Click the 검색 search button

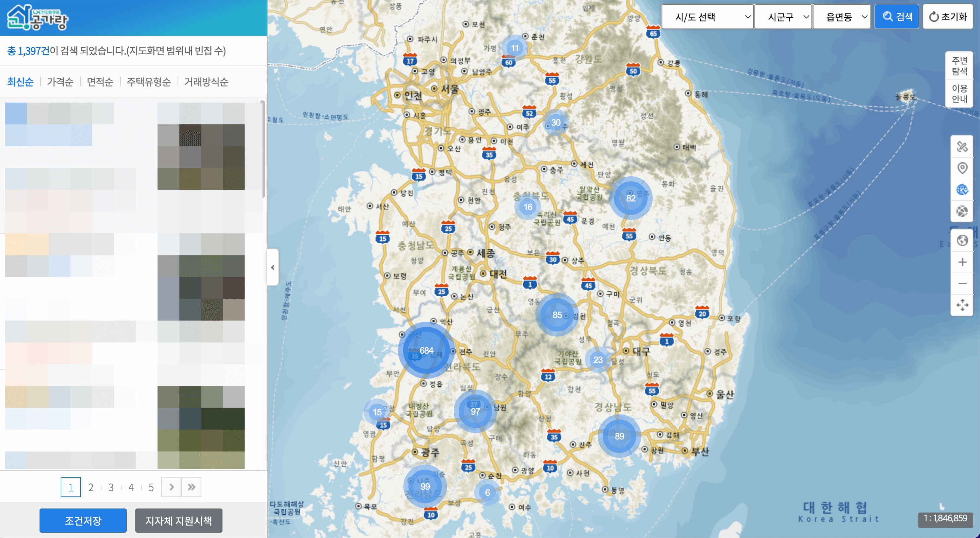click(896, 17)
